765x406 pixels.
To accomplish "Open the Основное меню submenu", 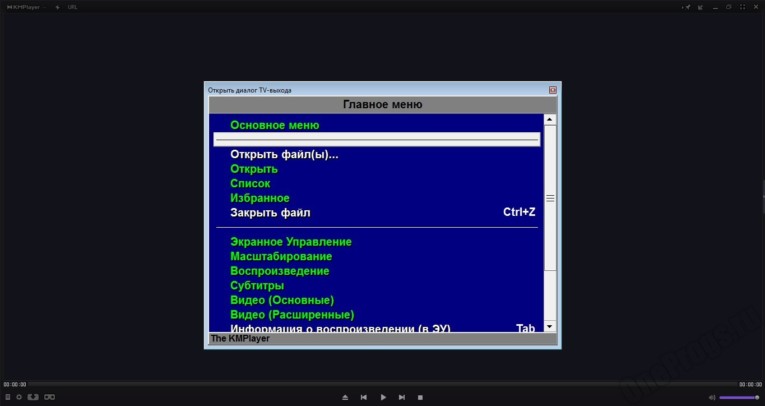I will (x=275, y=125).
